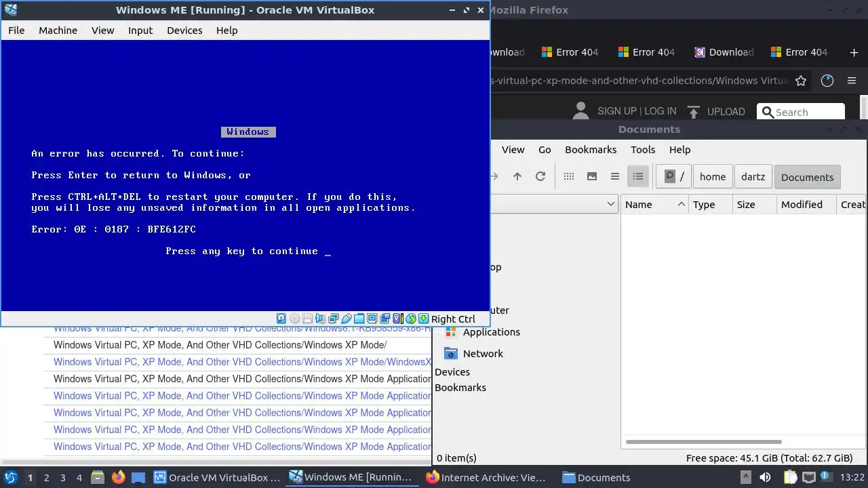Viewport: 868px width, 488px height.
Task: Click the removable media eject tray icon
Action: tap(746, 477)
